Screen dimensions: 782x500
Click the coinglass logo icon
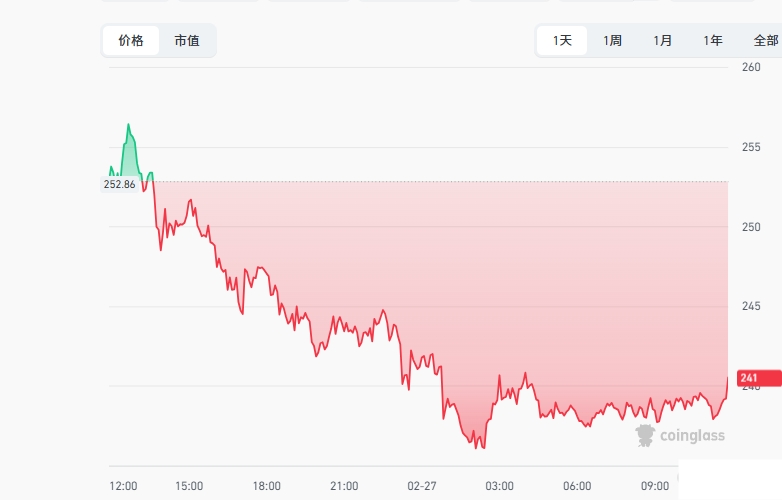646,435
